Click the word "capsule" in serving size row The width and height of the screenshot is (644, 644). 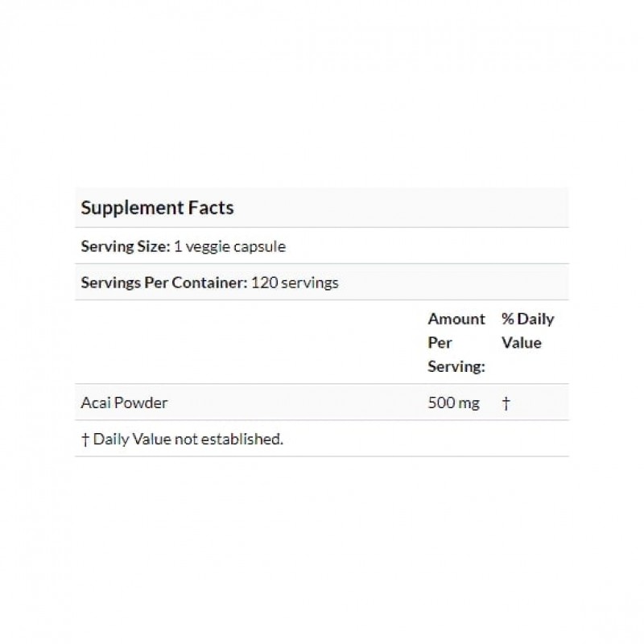tap(259, 246)
